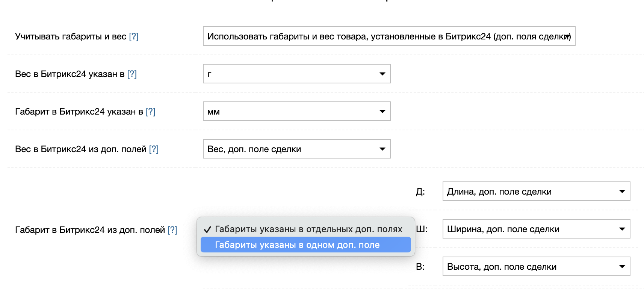This screenshot has height=290, width=644.
Task: Open help for 'Габарит в Битрикс24 из доп. полей'
Action: pos(172,230)
